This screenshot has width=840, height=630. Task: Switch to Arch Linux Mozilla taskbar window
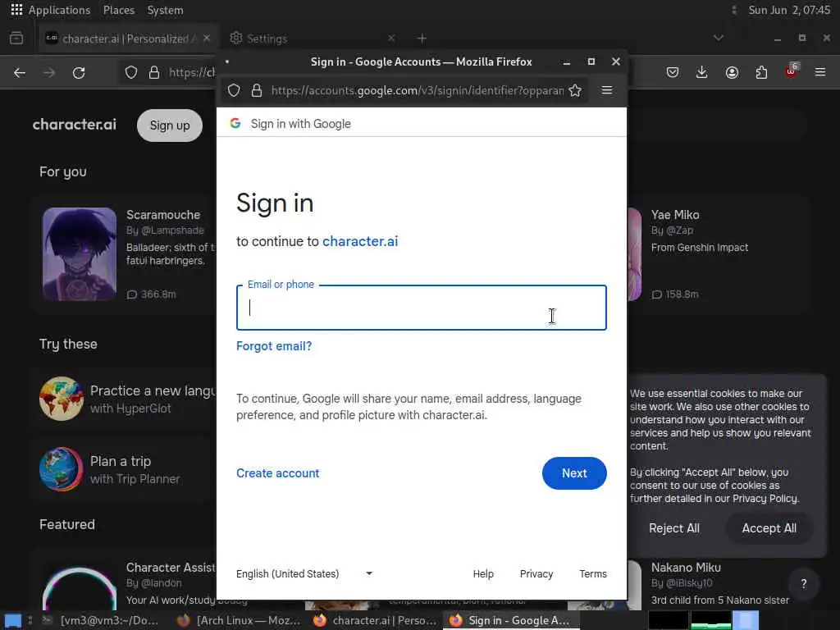[x=239, y=620]
